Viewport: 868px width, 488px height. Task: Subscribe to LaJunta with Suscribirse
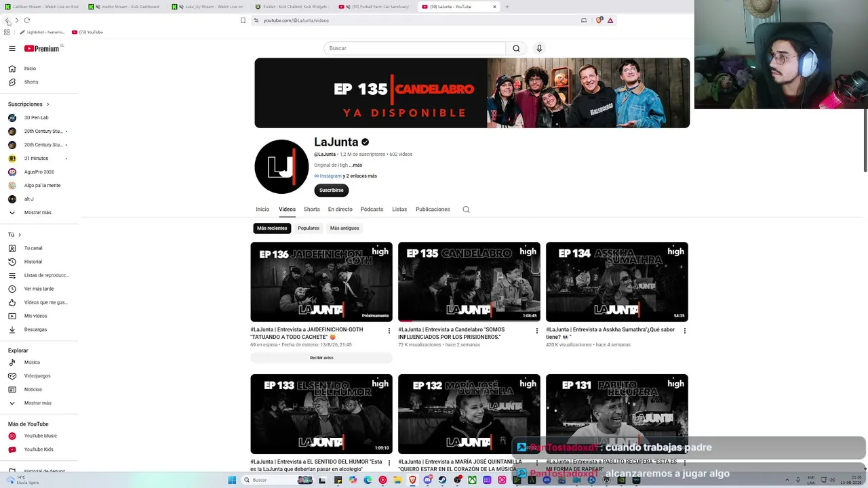tap(332, 190)
